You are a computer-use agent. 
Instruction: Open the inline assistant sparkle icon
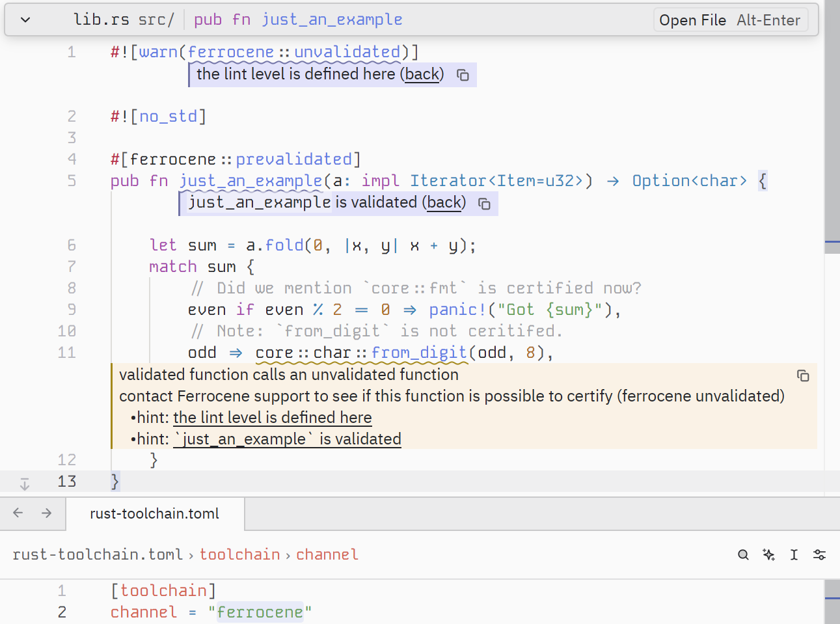click(x=768, y=554)
